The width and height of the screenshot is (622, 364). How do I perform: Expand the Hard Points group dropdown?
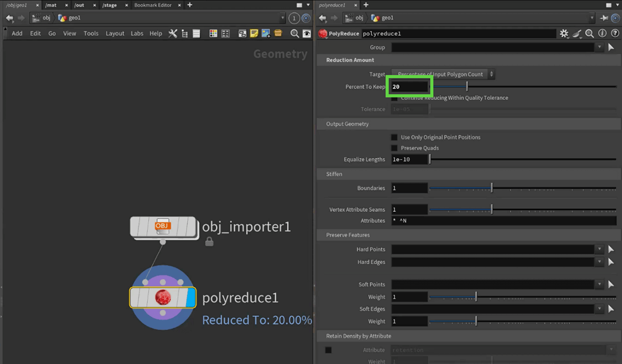[599, 249]
